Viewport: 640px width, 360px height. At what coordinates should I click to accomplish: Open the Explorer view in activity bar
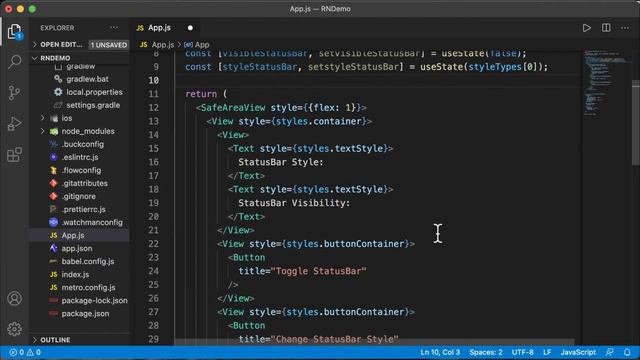tap(14, 31)
